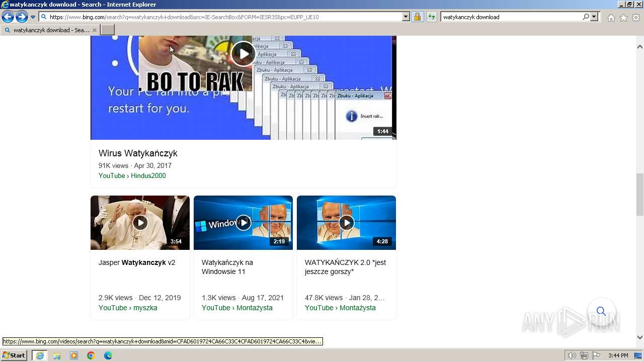Open a new blank tab
Viewport: 644px width, 362px height.
click(108, 30)
